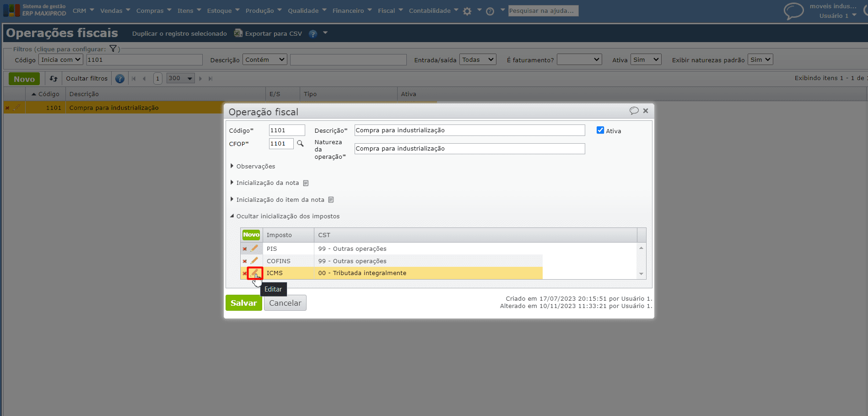Open grid help icon beside Ocultar filtros

click(120, 79)
